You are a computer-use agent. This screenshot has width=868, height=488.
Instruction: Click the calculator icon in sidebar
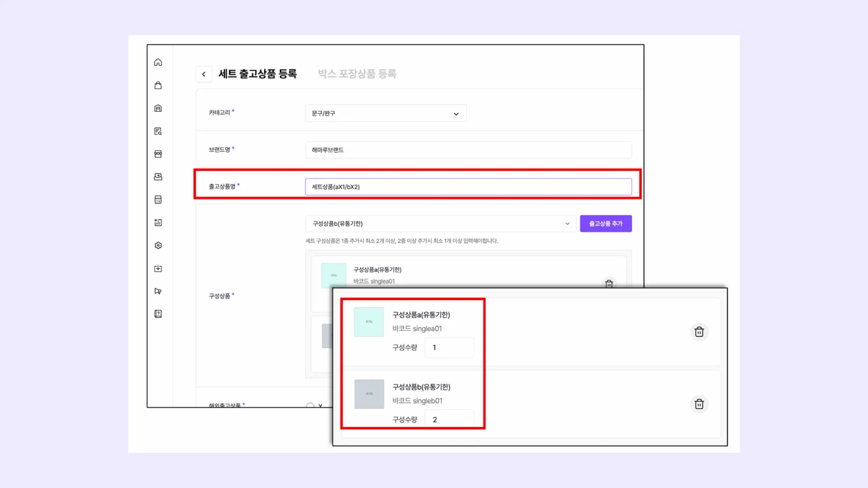click(x=158, y=200)
